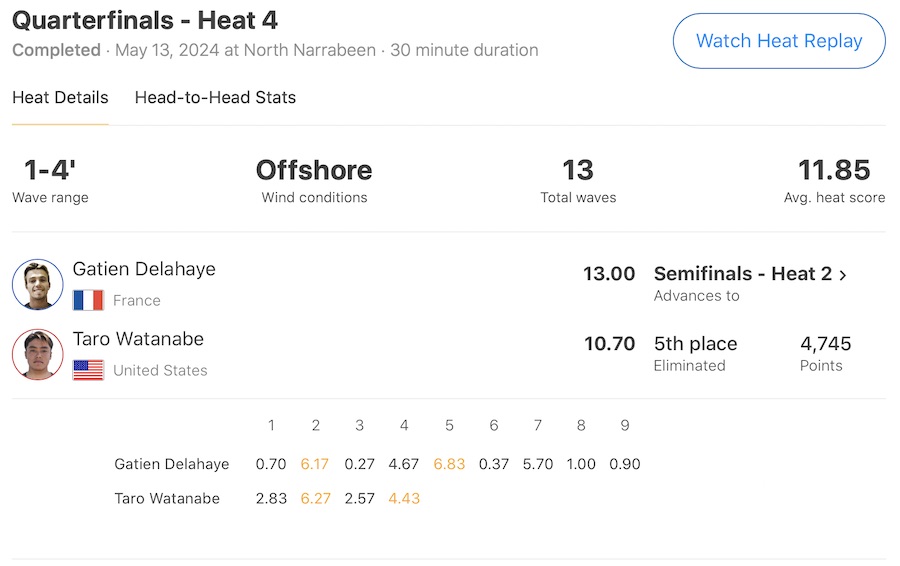Switch to the Head-to-Head Stats tab

tap(215, 98)
